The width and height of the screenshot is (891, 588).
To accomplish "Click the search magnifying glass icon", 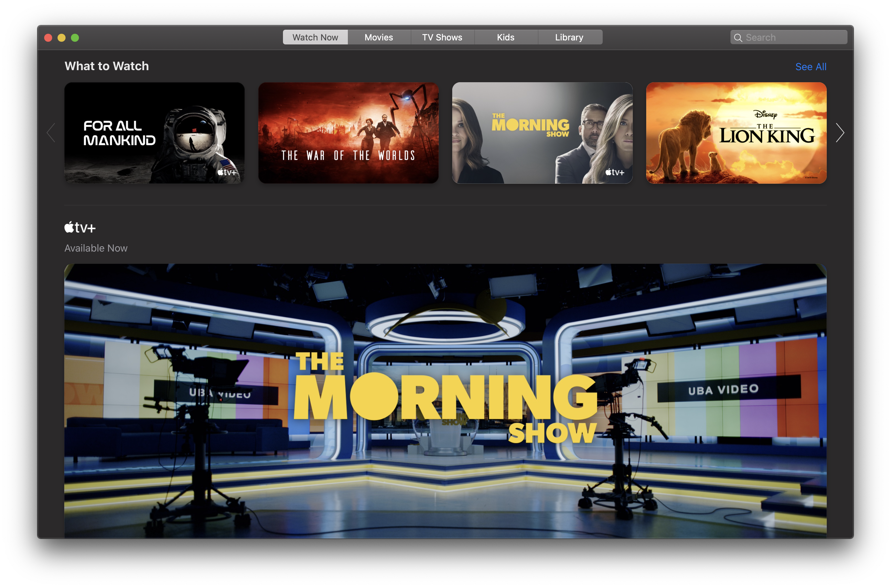I will point(738,37).
